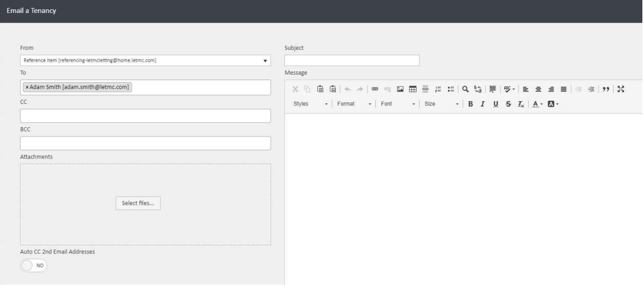The height and width of the screenshot is (288, 644).
Task: Remove Adam Smith from the To field
Action: 27,87
